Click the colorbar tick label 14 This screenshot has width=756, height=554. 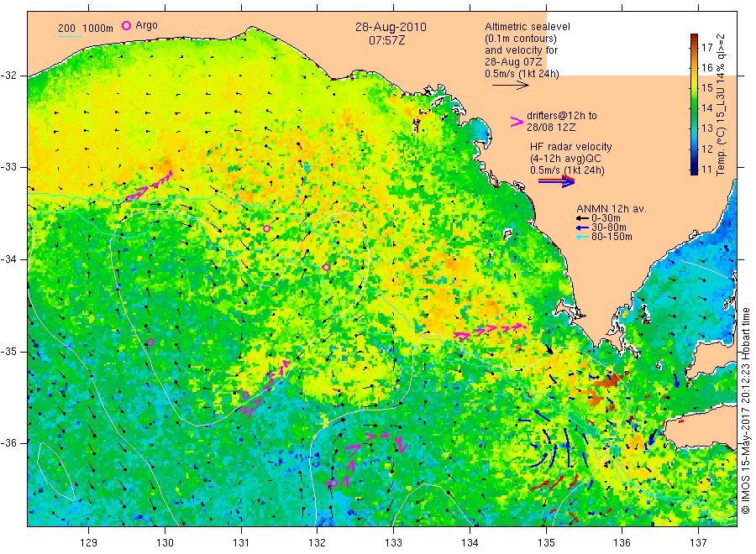pyautogui.click(x=706, y=108)
